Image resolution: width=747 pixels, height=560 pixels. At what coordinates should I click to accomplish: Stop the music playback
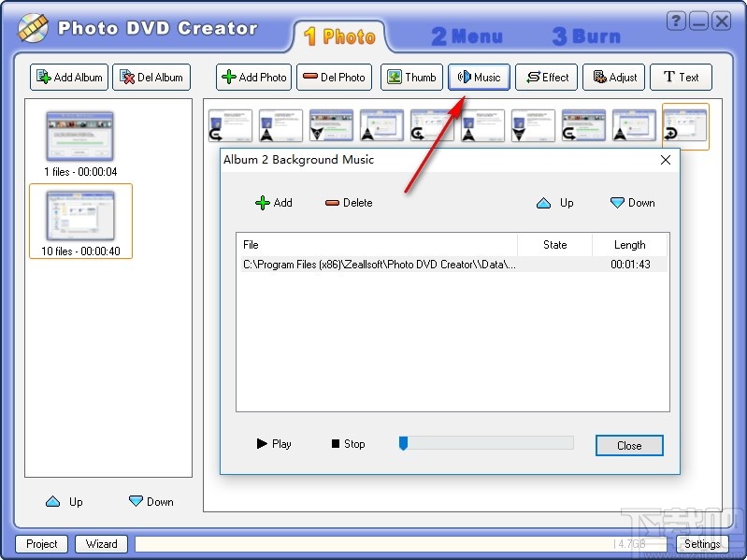tap(348, 444)
